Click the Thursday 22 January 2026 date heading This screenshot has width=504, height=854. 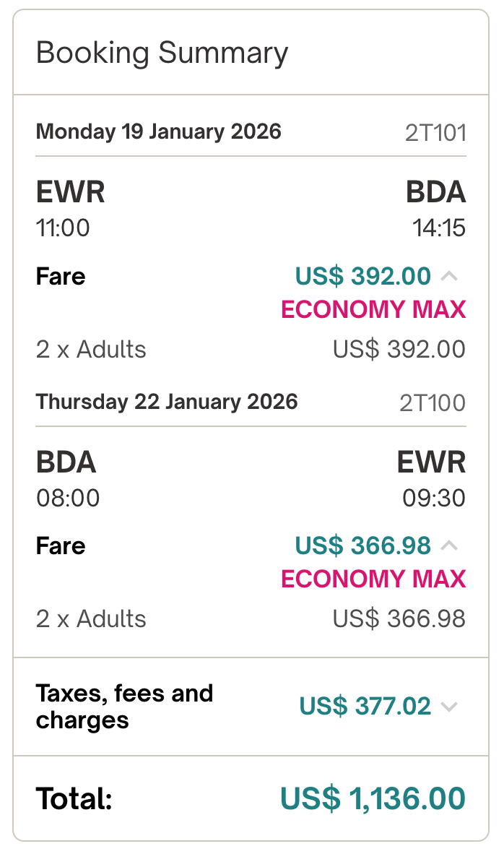(167, 401)
